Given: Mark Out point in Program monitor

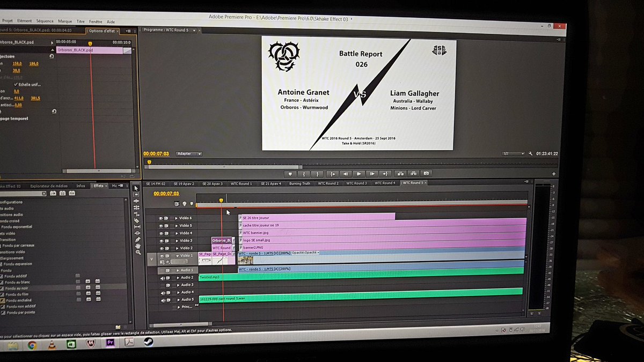Looking at the screenshot, I should [x=317, y=174].
